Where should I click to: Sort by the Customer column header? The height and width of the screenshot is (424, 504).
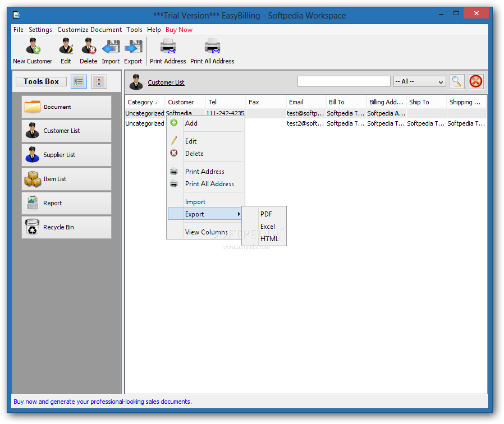click(185, 102)
